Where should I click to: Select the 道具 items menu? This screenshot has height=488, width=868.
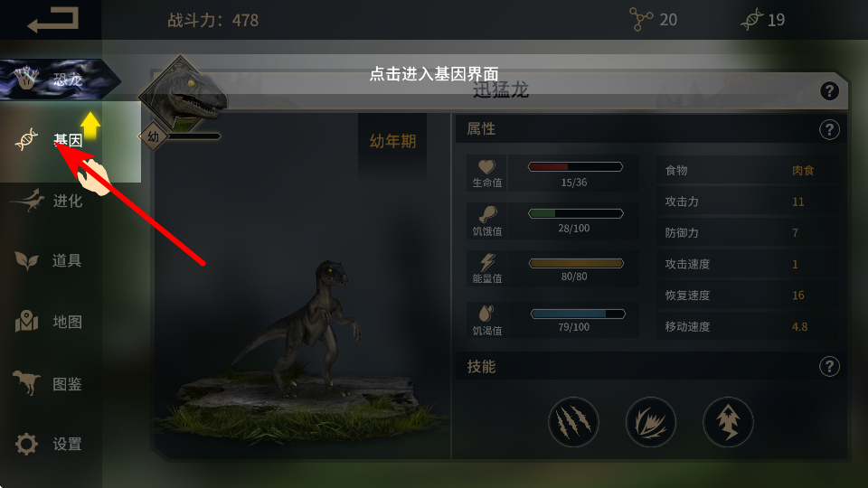pos(51,260)
